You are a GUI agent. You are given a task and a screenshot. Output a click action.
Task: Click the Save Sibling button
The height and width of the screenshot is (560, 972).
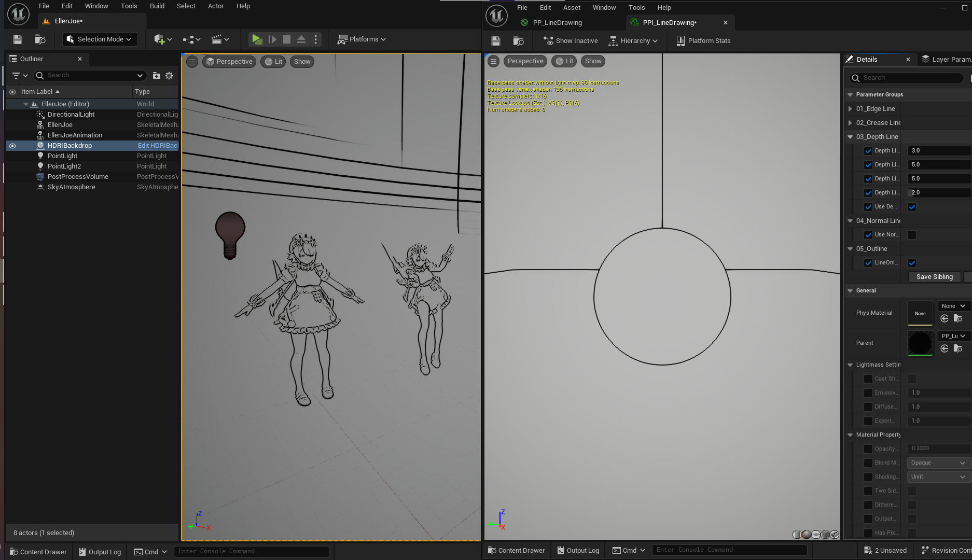[934, 277]
